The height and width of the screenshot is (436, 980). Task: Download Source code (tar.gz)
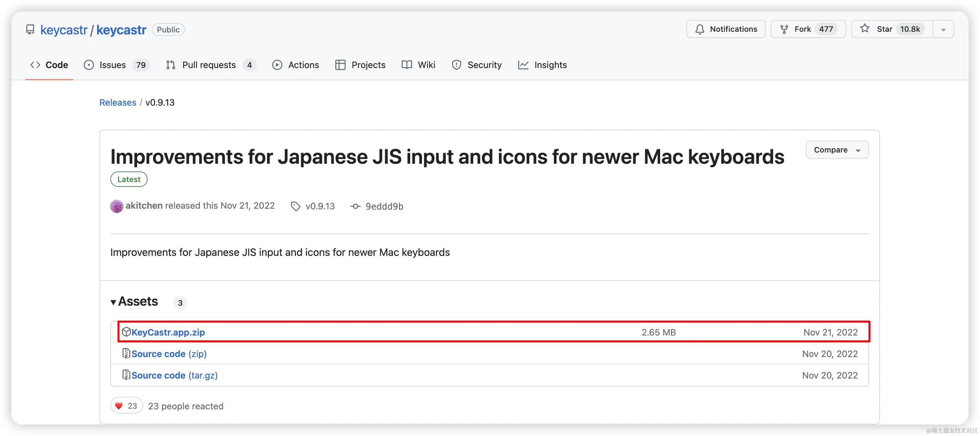pos(174,375)
